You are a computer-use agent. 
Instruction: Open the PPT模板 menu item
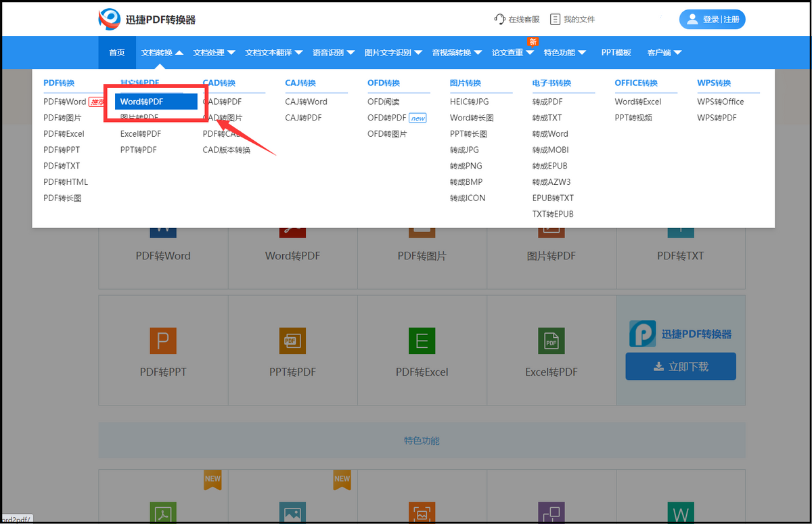tap(616, 52)
